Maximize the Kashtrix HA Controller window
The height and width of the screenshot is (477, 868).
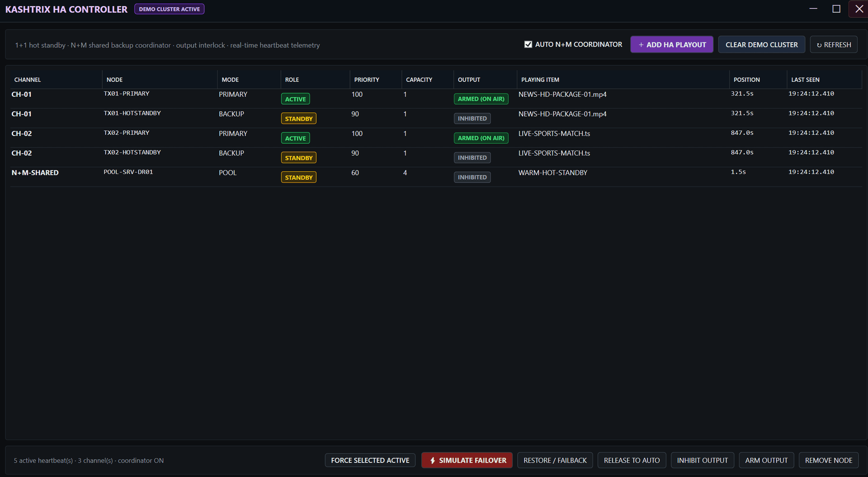[836, 9]
